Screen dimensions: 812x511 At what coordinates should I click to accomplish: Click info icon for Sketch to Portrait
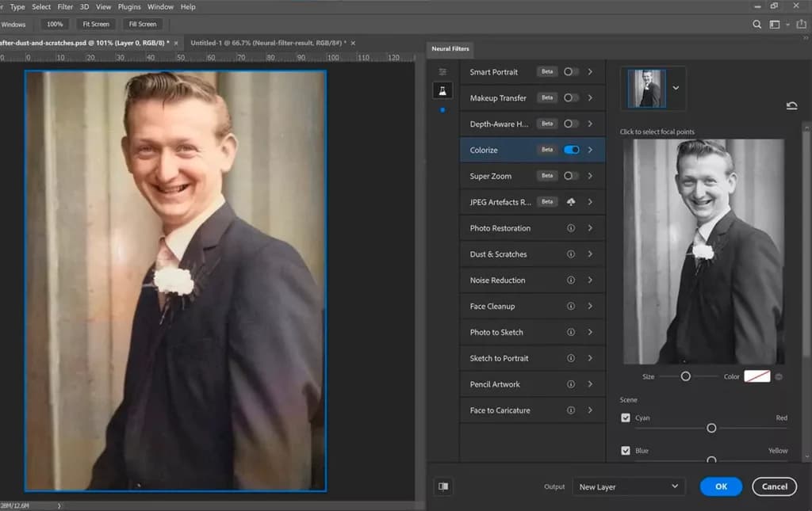pos(571,358)
